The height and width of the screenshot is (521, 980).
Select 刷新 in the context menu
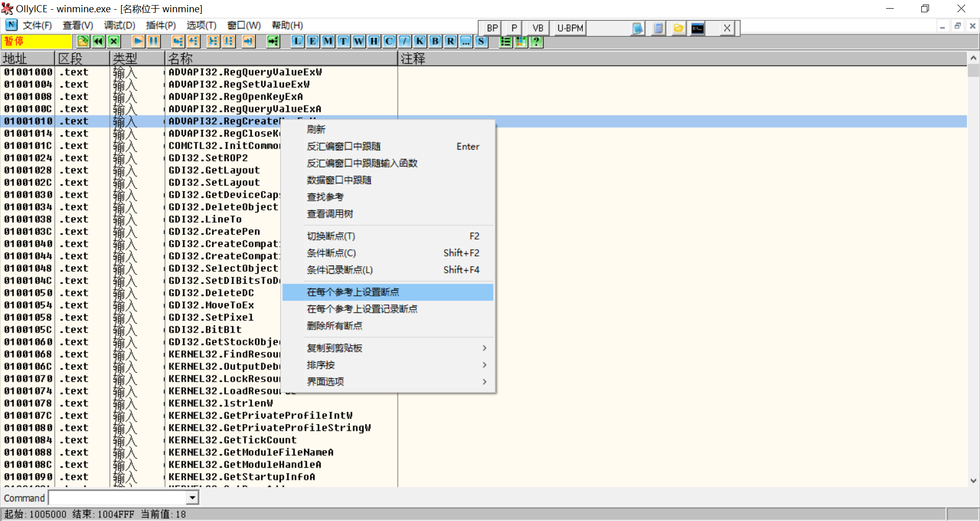tap(388, 130)
